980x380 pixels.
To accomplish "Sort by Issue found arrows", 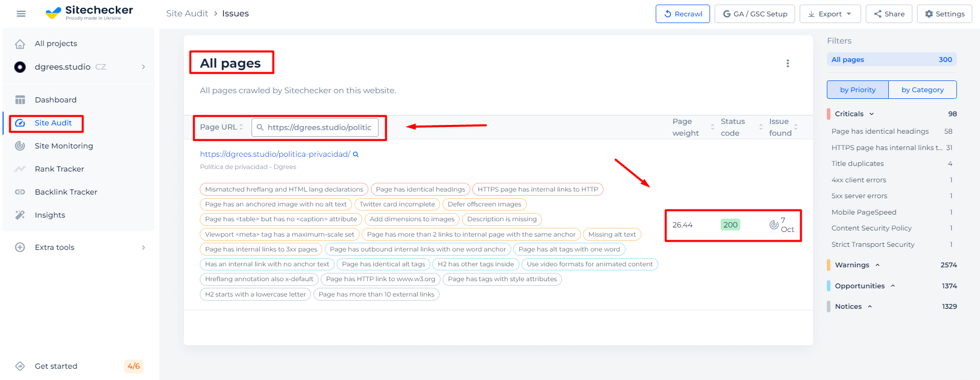I will pyautogui.click(x=796, y=127).
